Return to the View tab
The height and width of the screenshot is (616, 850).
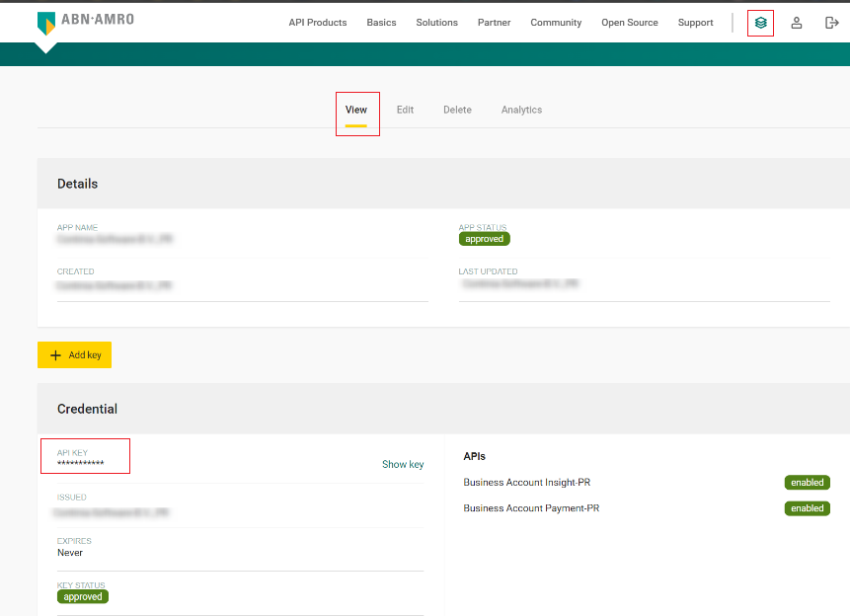pos(356,110)
